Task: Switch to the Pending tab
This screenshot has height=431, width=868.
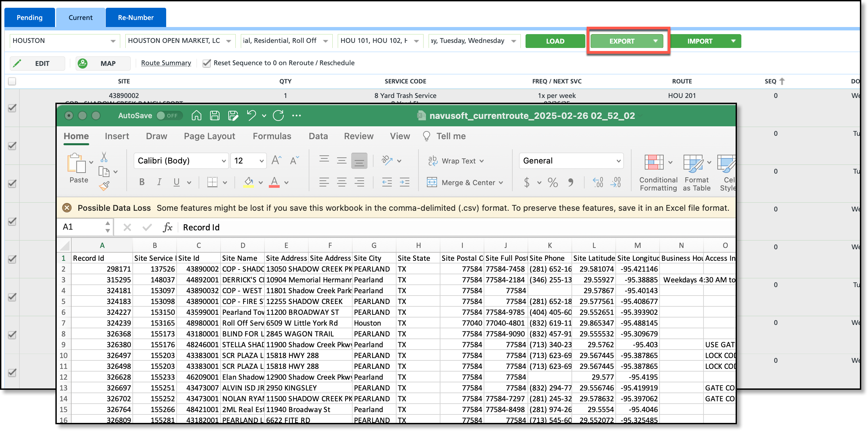Action: pos(30,18)
